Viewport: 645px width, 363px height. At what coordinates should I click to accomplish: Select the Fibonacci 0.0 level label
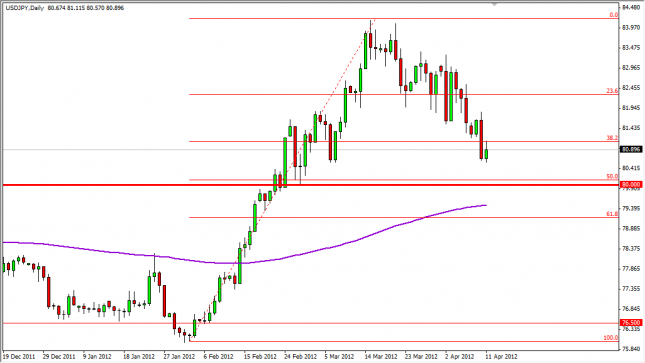(x=613, y=15)
